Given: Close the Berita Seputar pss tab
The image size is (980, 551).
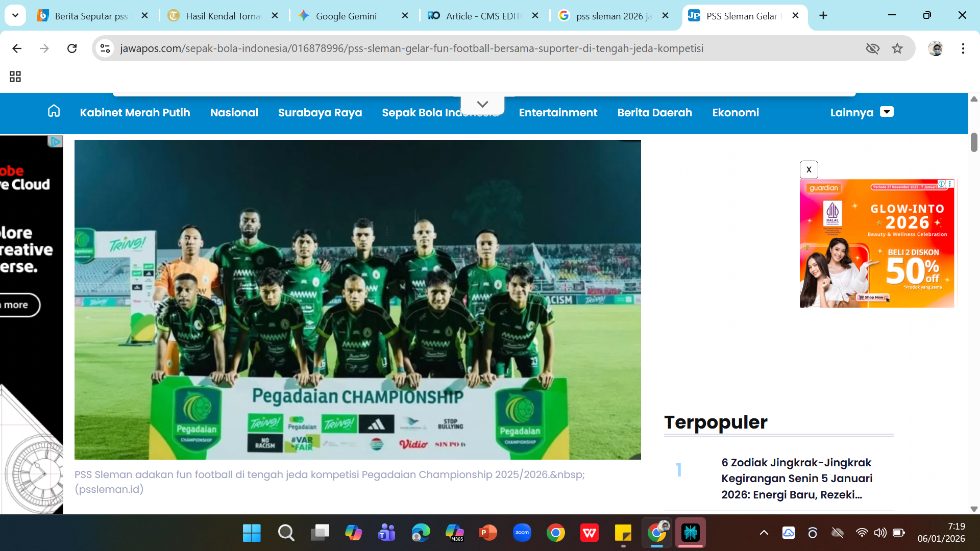Looking at the screenshot, I should pos(144,16).
